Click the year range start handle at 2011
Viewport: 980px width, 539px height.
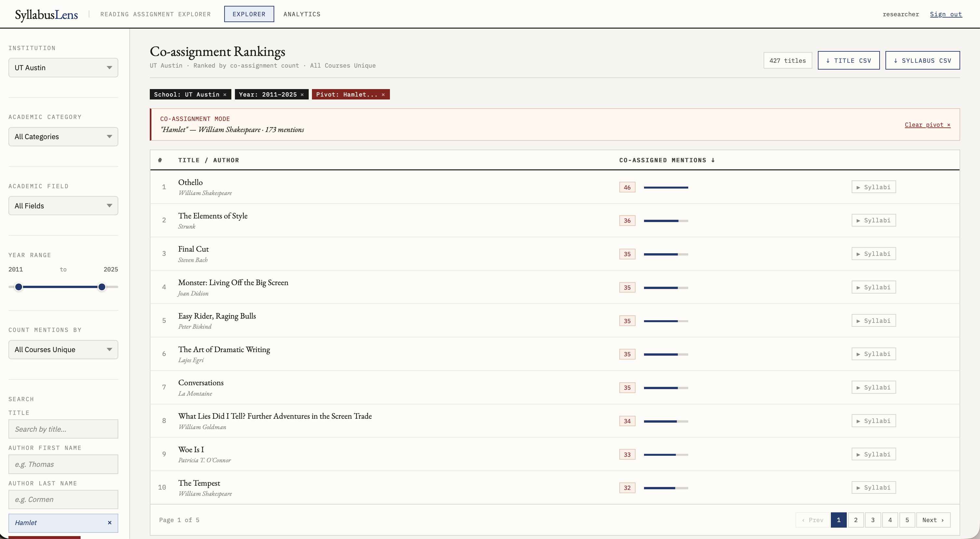19,287
